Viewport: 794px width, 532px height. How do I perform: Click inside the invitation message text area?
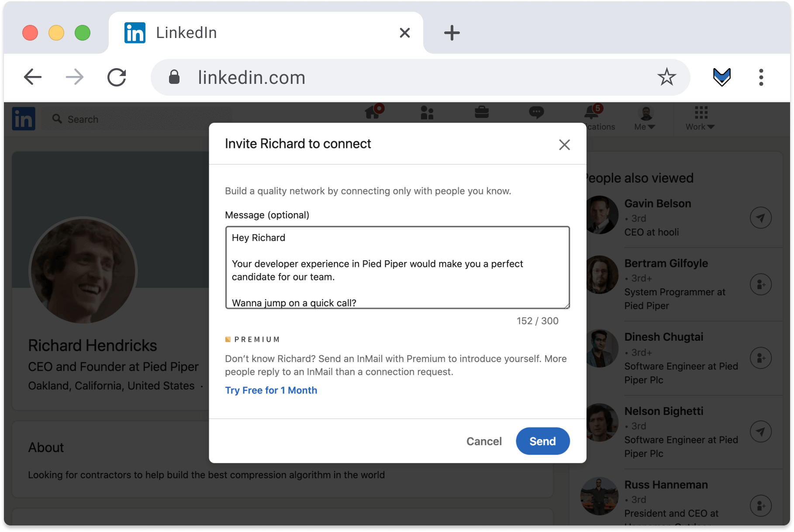pyautogui.click(x=397, y=267)
